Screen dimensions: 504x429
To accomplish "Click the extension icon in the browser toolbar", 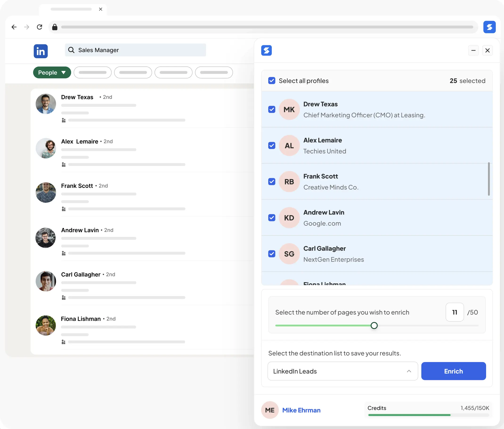I will click(x=489, y=27).
